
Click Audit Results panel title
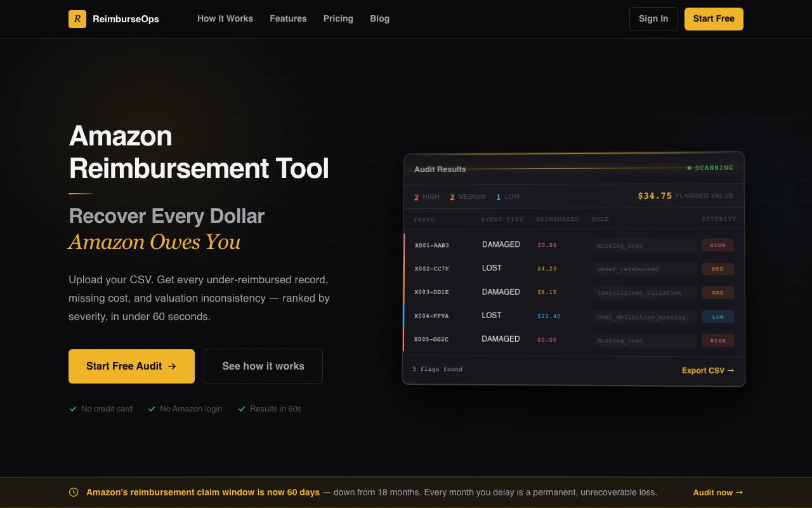coord(440,169)
